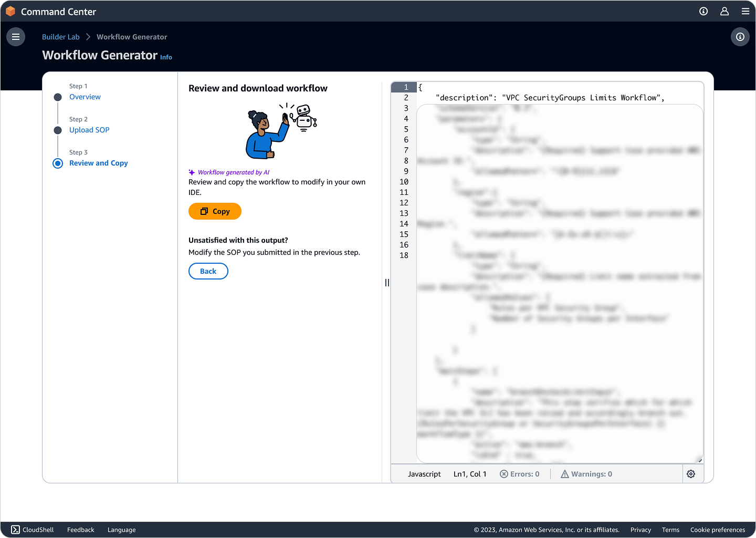Click the panel resize divider handle
The image size is (756, 538).
tap(387, 283)
